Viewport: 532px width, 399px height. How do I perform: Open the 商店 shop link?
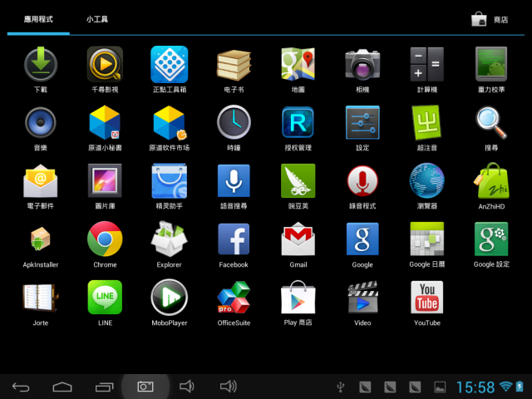(x=490, y=19)
